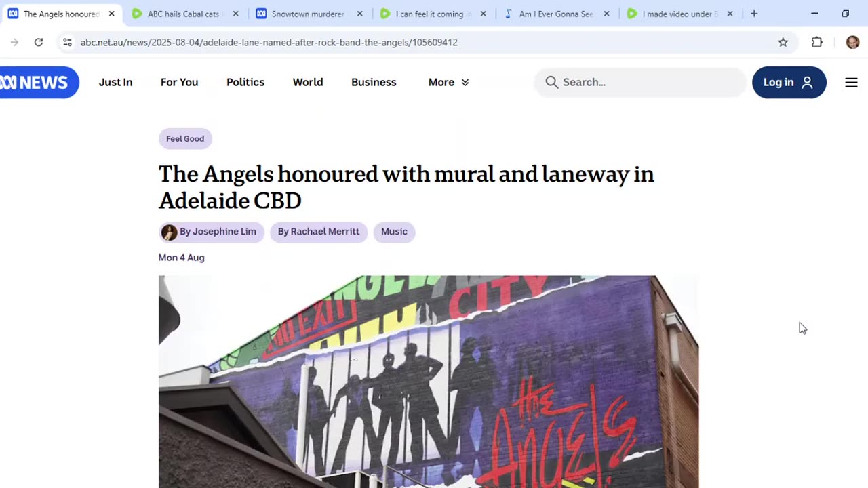This screenshot has width=868, height=488.
Task: Go to the World section
Action: (308, 83)
